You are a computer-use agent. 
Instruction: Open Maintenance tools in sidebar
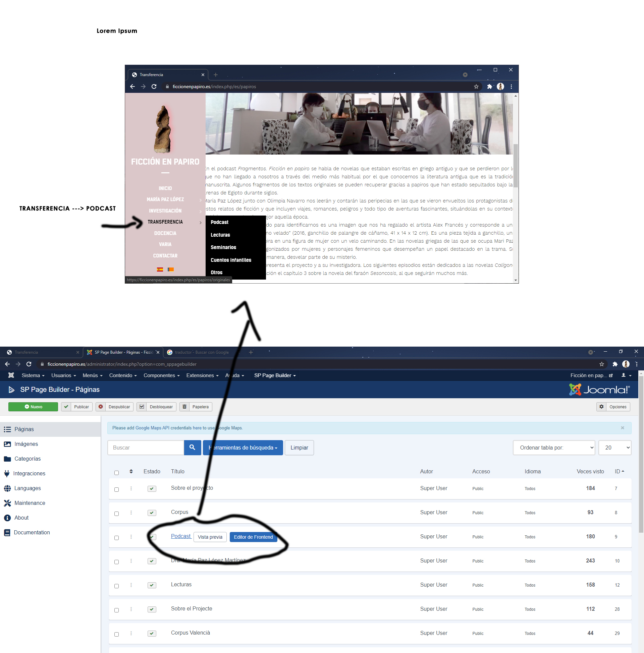(30, 502)
